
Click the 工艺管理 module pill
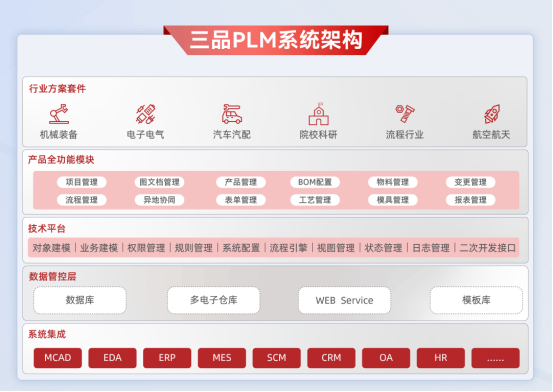pyautogui.click(x=315, y=200)
